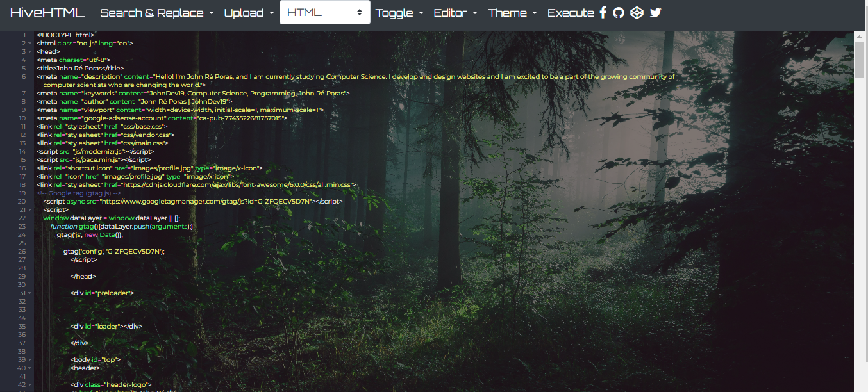Open the Search & Replace dropdown
The height and width of the screenshot is (392, 868).
coord(157,13)
